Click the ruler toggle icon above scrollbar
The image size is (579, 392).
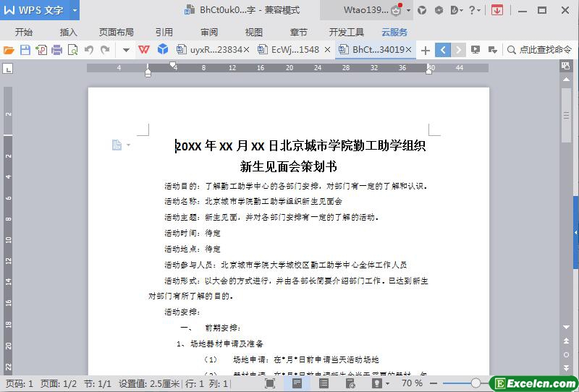coord(566,66)
